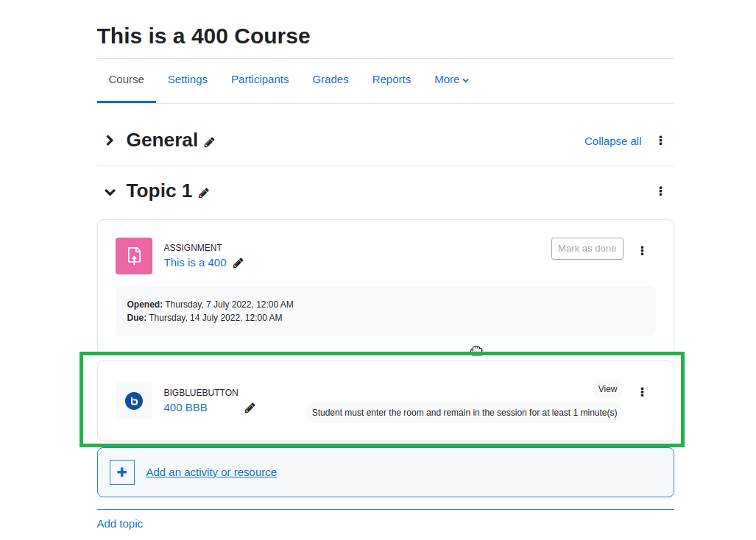Click the This is a 400 Course heading
The image size is (756, 540).
pyautogui.click(x=203, y=36)
